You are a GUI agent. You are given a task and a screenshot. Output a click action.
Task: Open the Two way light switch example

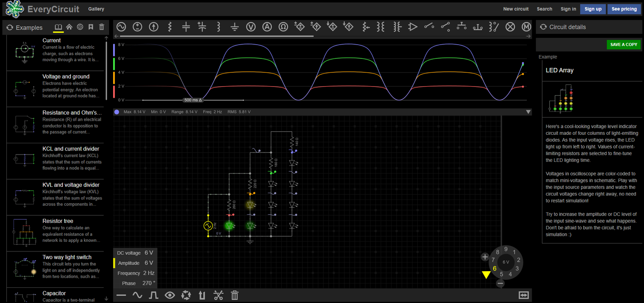pos(55,269)
